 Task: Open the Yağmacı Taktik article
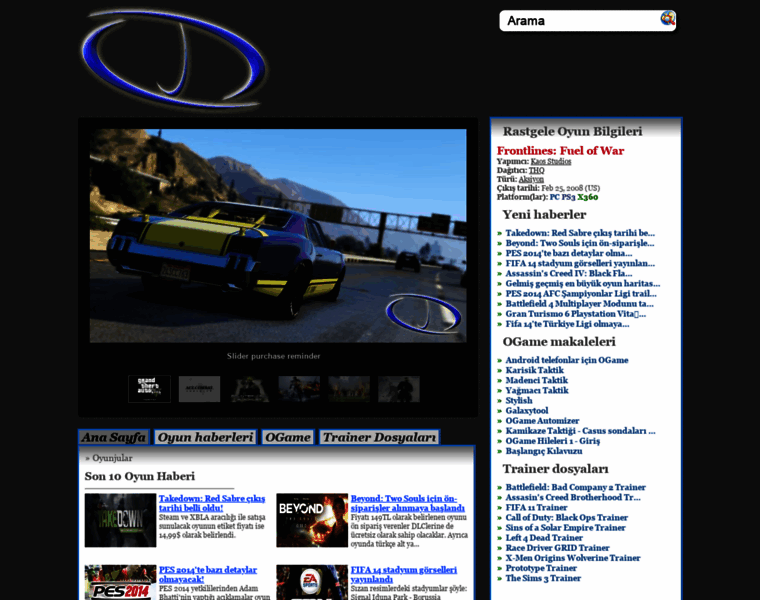[x=537, y=391]
